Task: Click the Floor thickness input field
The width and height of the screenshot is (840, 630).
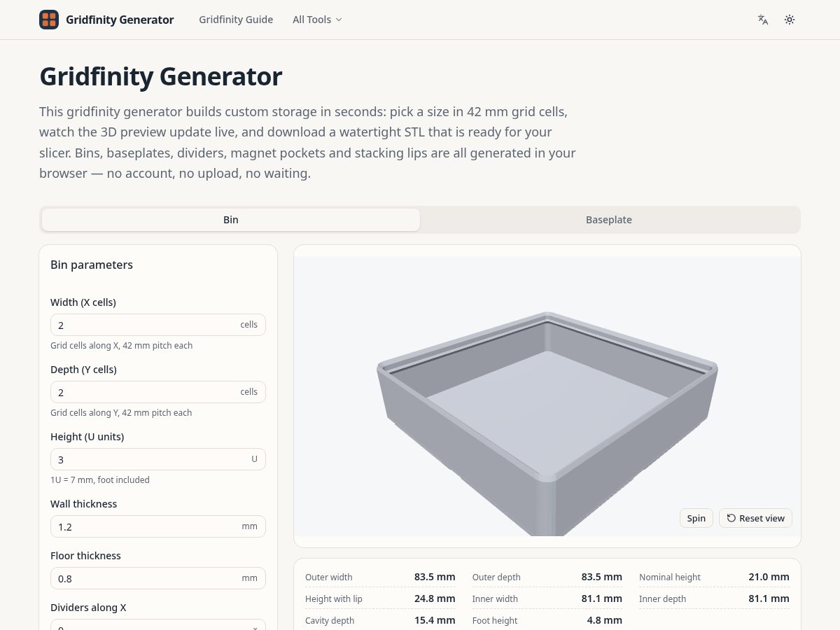Action: tap(158, 578)
